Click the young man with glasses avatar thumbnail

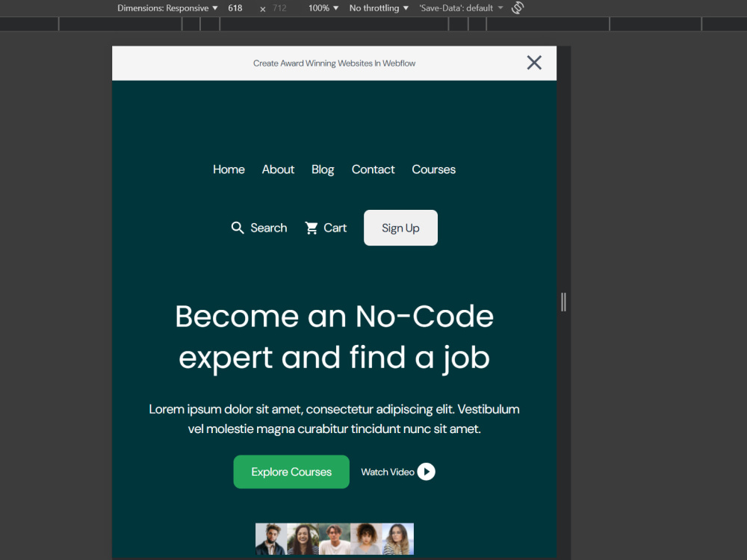pos(335,539)
